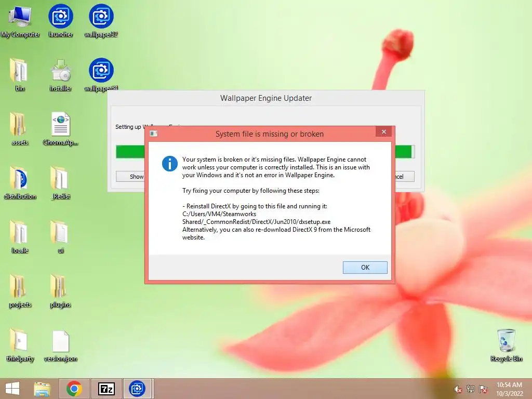Select the Recycle Bin icon
The width and height of the screenshot is (532, 399).
pos(506,345)
